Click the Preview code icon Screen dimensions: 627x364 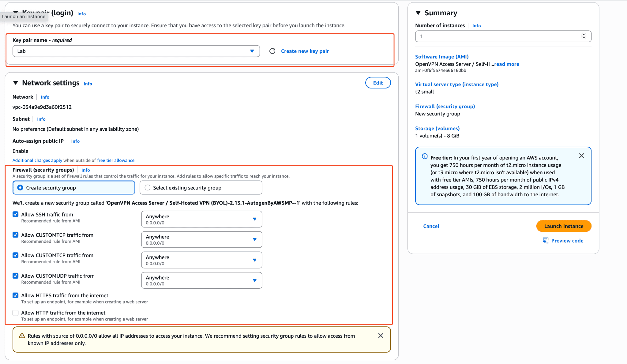pos(546,241)
